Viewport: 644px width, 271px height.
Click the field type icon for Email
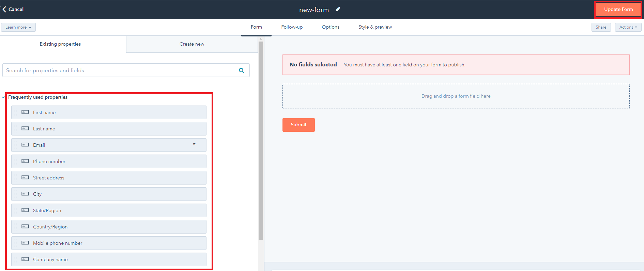(x=25, y=145)
